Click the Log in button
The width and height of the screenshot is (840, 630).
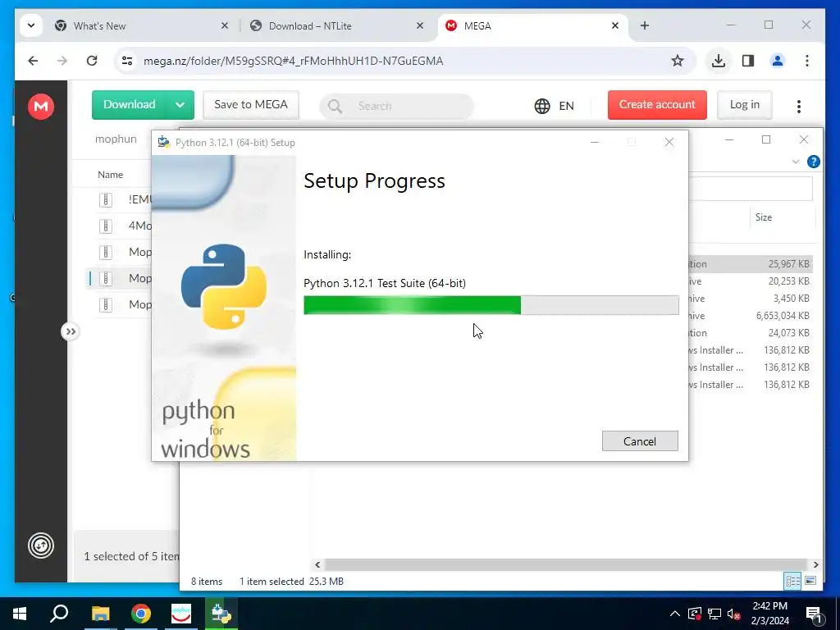tap(745, 104)
